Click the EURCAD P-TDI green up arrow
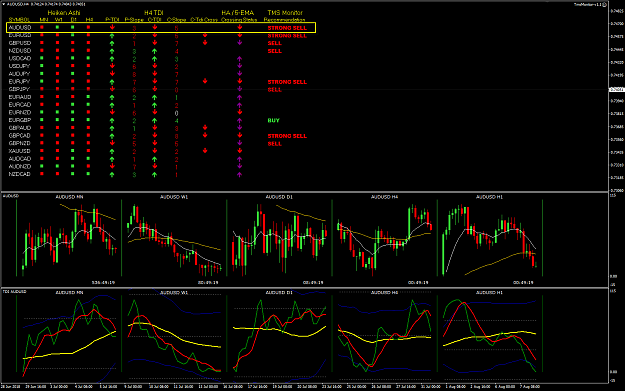 click(112, 105)
